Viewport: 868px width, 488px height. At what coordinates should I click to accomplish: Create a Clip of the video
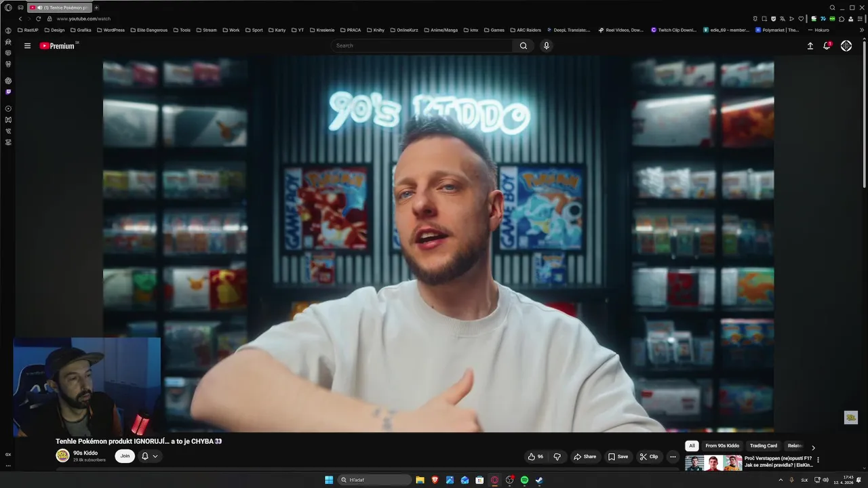click(x=649, y=457)
